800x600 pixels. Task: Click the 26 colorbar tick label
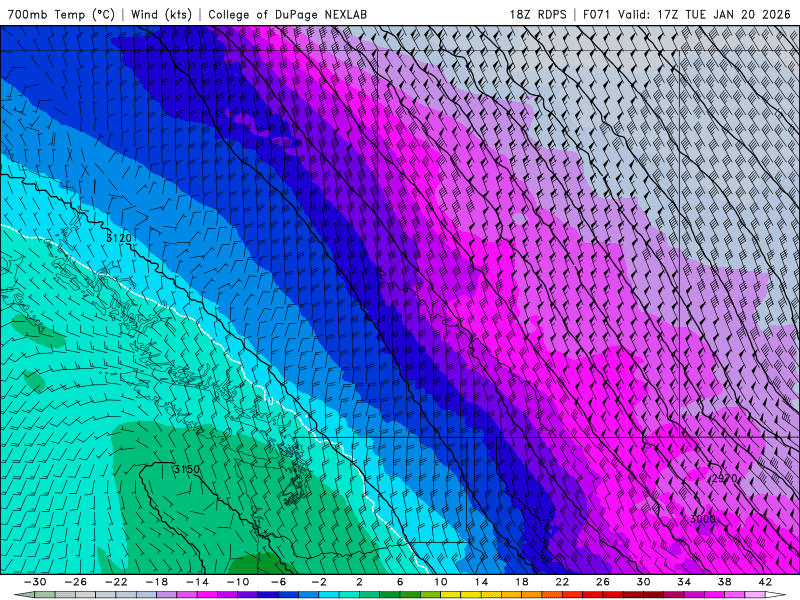pyautogui.click(x=603, y=582)
